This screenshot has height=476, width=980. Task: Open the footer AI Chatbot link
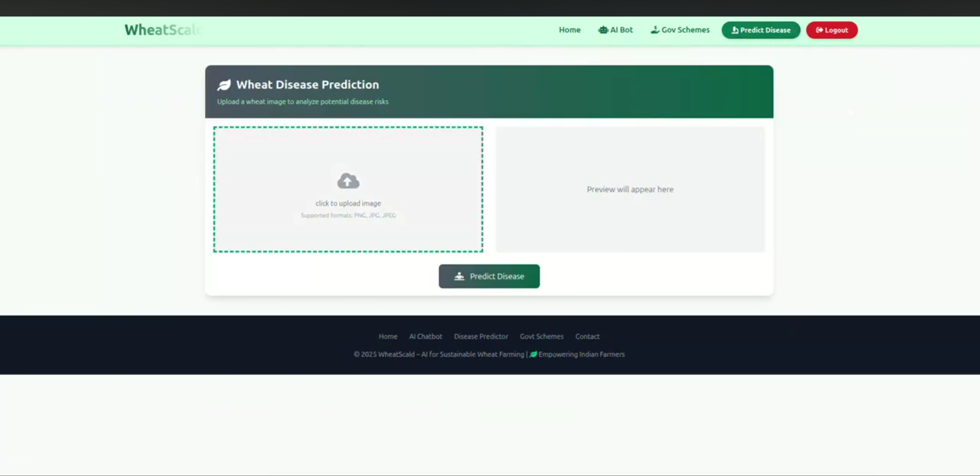click(x=425, y=336)
